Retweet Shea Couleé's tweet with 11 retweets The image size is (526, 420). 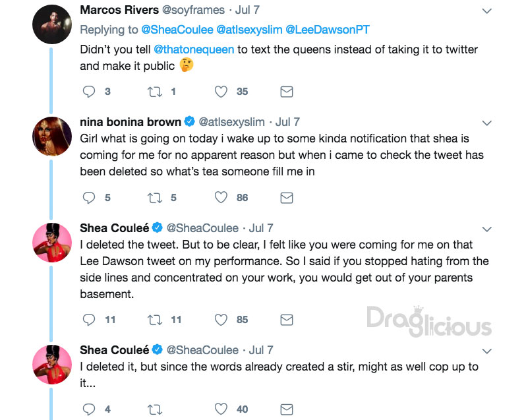[x=155, y=320]
